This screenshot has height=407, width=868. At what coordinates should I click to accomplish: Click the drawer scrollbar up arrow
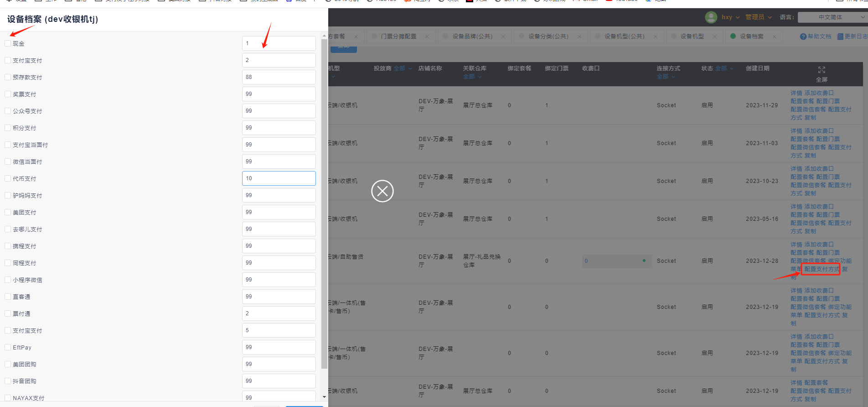[x=324, y=36]
